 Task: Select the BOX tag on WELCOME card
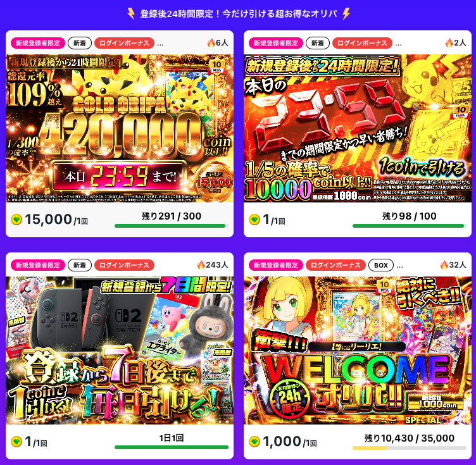[x=380, y=265]
